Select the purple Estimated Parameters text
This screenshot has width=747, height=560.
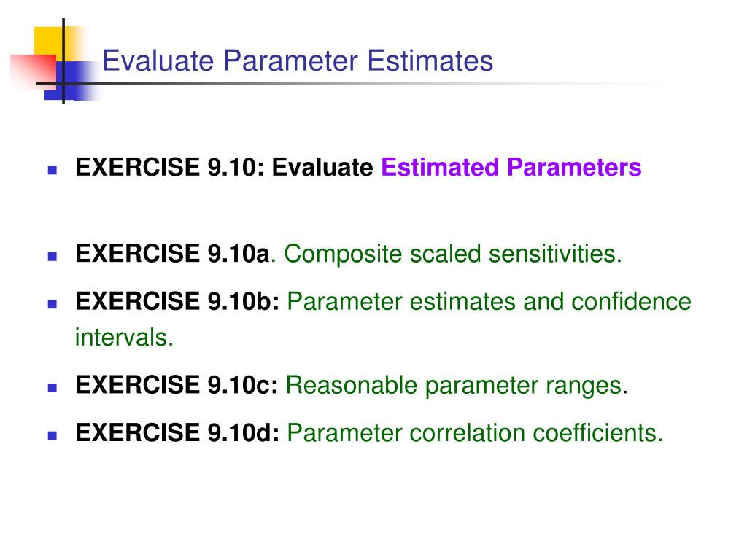511,167
